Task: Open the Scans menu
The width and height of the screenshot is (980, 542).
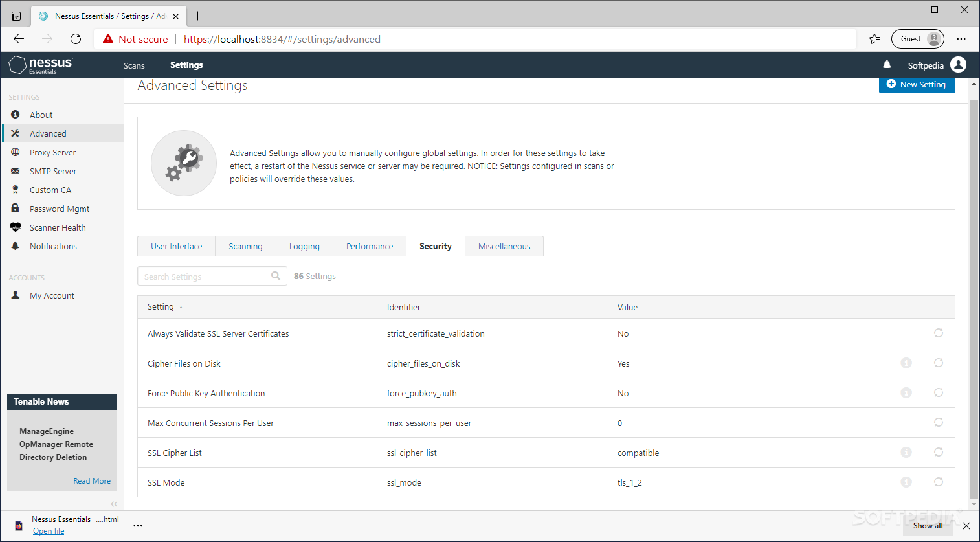Action: click(x=134, y=65)
